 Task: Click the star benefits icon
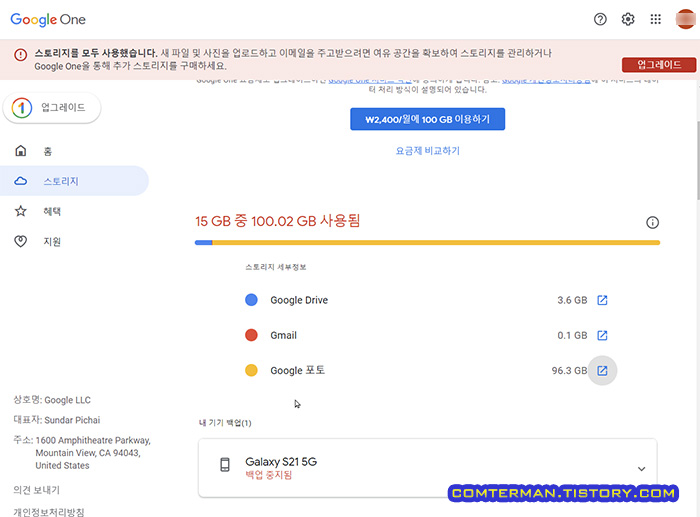pyautogui.click(x=21, y=211)
